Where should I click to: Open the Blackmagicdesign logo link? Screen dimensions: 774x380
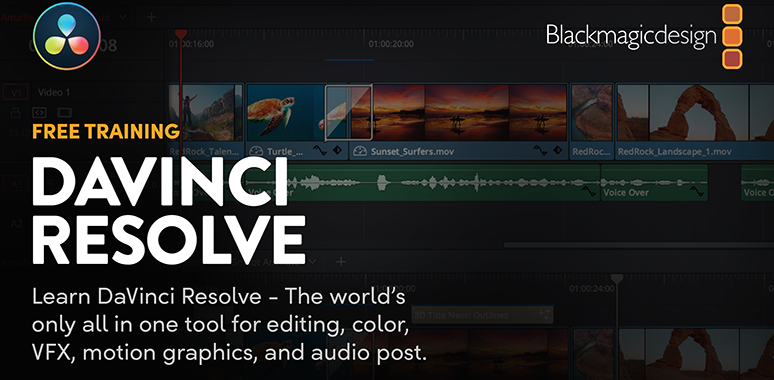(644, 36)
